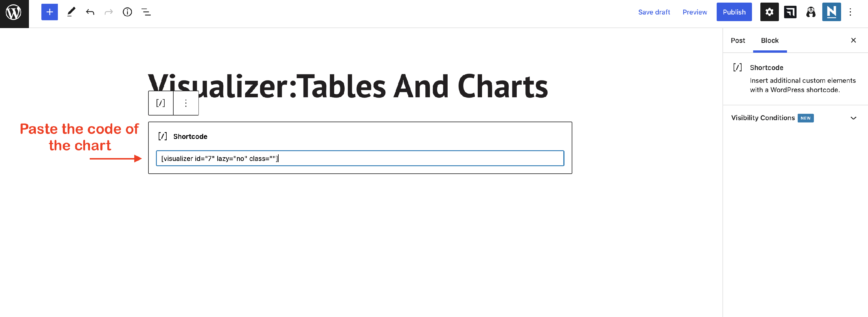Viewport: 868px width, 317px height.
Task: Click the arrow-square plugin icon in top bar
Action: tap(790, 12)
